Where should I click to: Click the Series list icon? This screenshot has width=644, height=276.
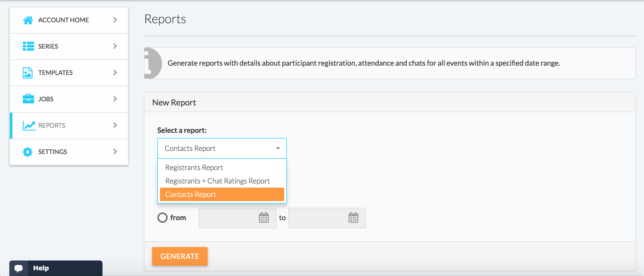click(28, 46)
